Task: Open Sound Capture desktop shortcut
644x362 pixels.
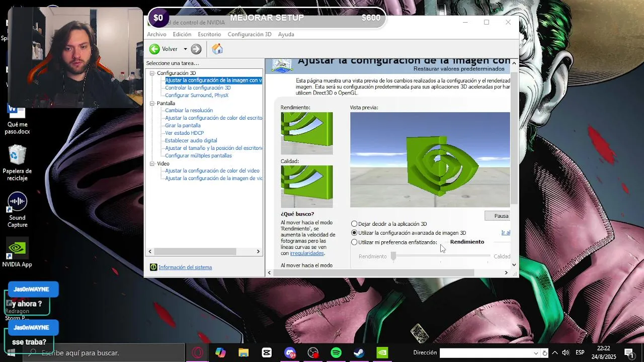Action: pos(17,210)
